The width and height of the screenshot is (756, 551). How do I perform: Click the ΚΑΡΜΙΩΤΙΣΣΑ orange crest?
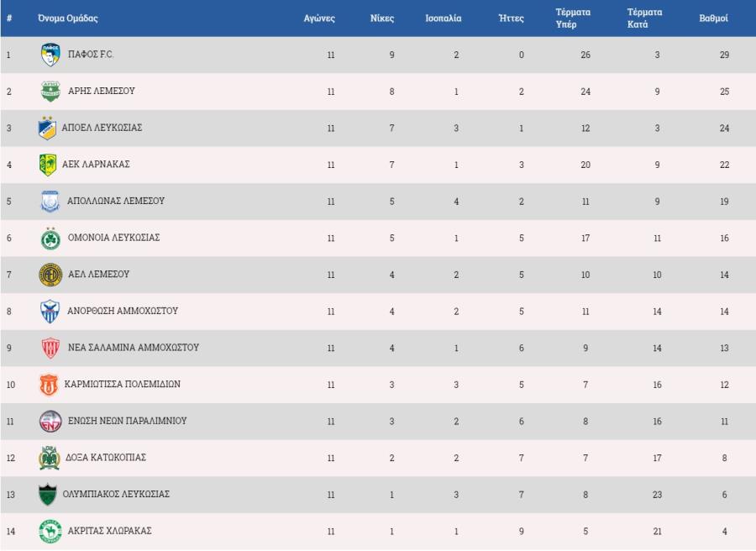pos(48,384)
